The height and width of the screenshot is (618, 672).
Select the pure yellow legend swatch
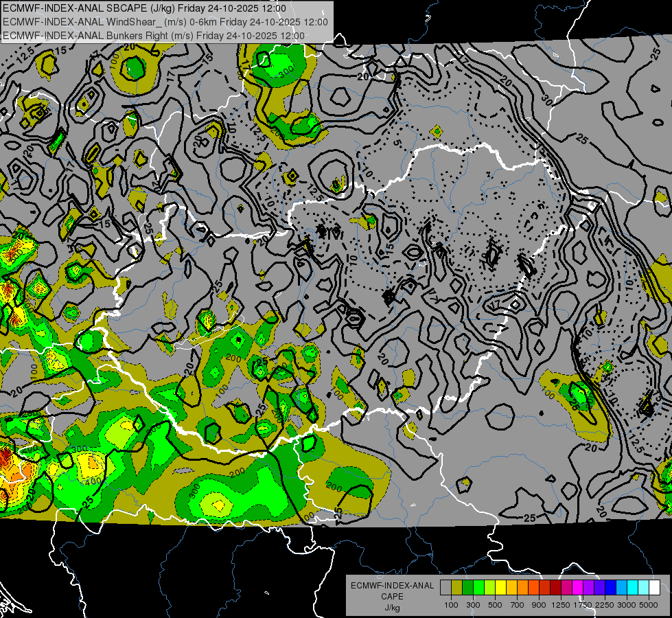(500, 587)
